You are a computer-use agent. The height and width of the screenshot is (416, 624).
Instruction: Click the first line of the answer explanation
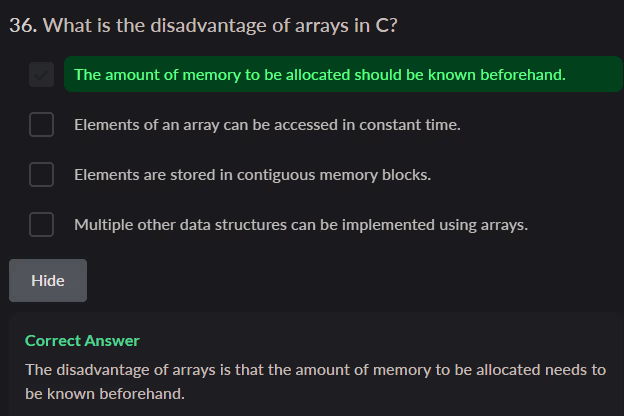315,369
